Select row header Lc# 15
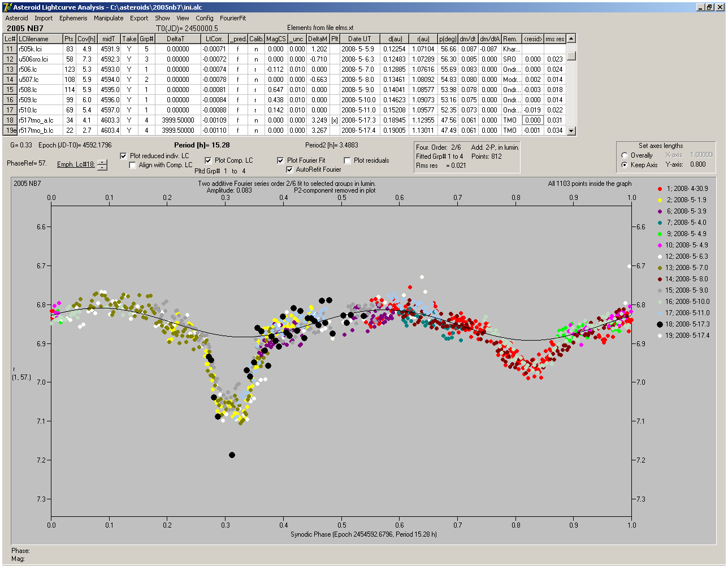Viewport: 728px width, 566px height. tap(10, 90)
